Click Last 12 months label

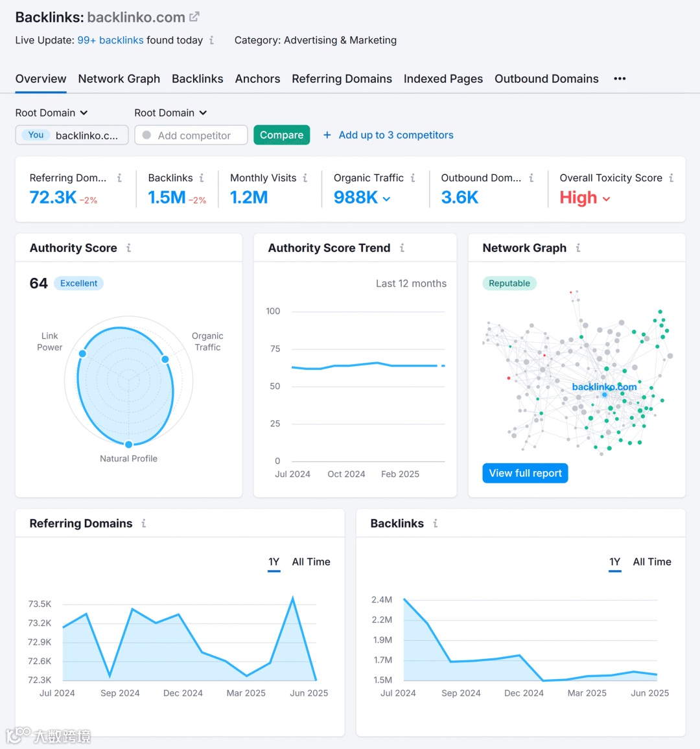412,283
